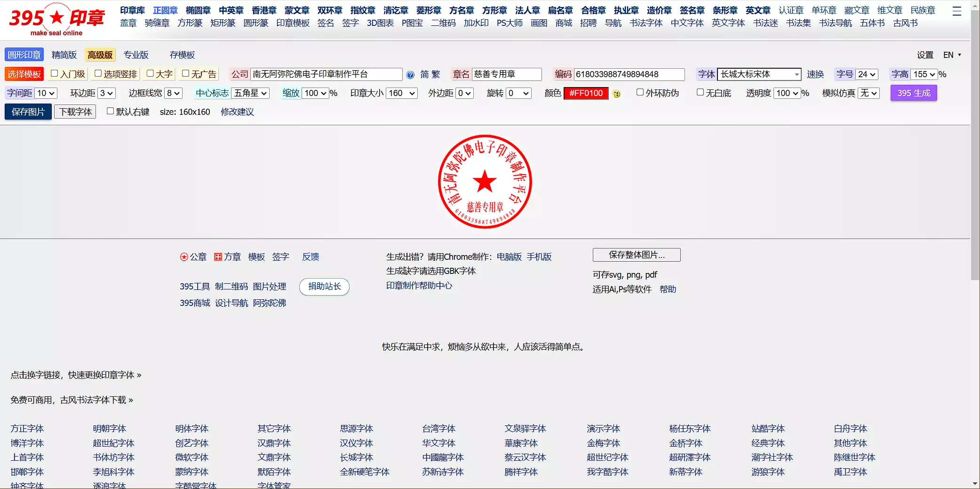The image size is (980, 489).
Task: Open the hamburger menu at top right
Action: click(x=956, y=11)
